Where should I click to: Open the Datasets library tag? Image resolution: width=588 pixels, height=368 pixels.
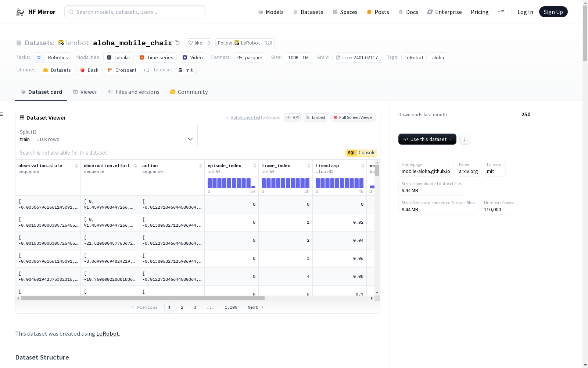click(x=57, y=70)
